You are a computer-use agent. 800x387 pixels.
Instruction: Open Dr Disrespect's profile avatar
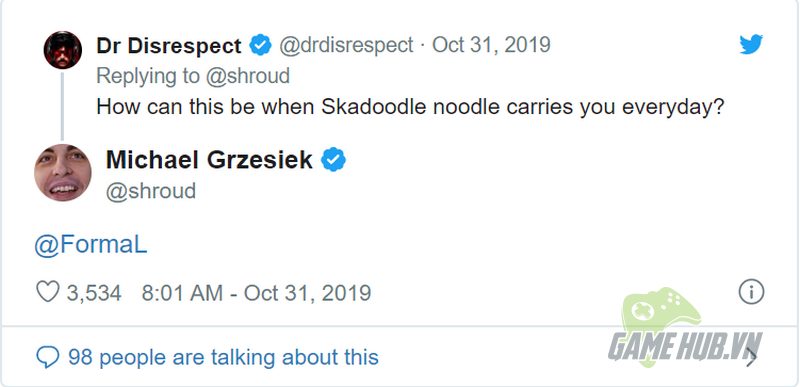63,50
